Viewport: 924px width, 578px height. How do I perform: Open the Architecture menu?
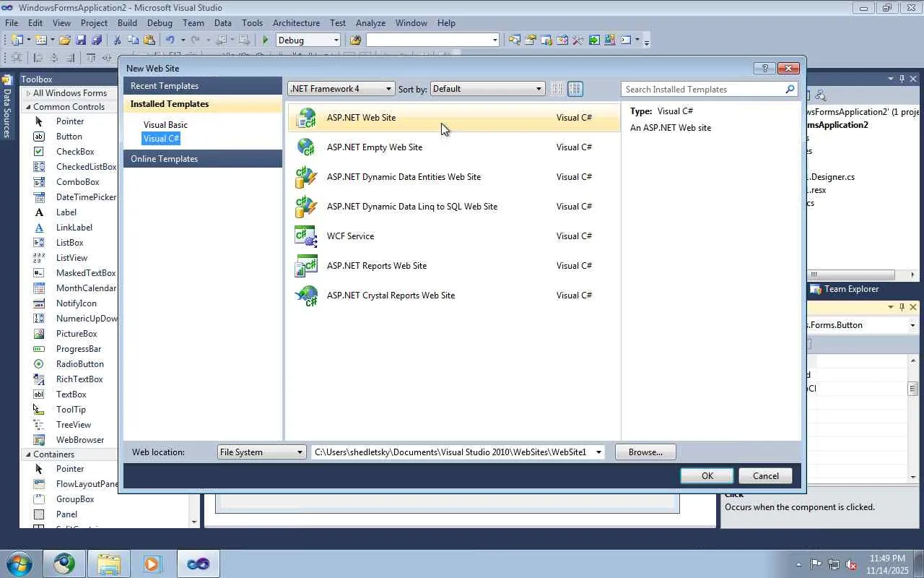(296, 23)
